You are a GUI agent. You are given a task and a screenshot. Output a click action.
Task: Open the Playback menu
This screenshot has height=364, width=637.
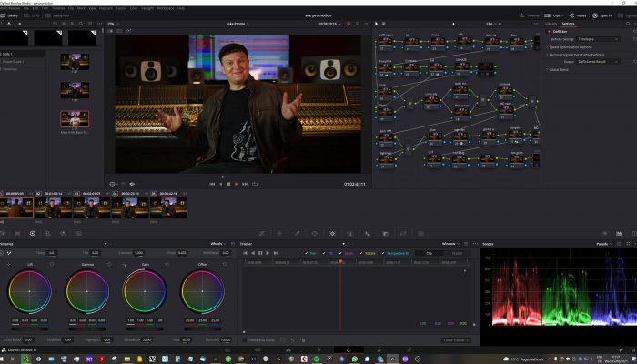(106, 8)
